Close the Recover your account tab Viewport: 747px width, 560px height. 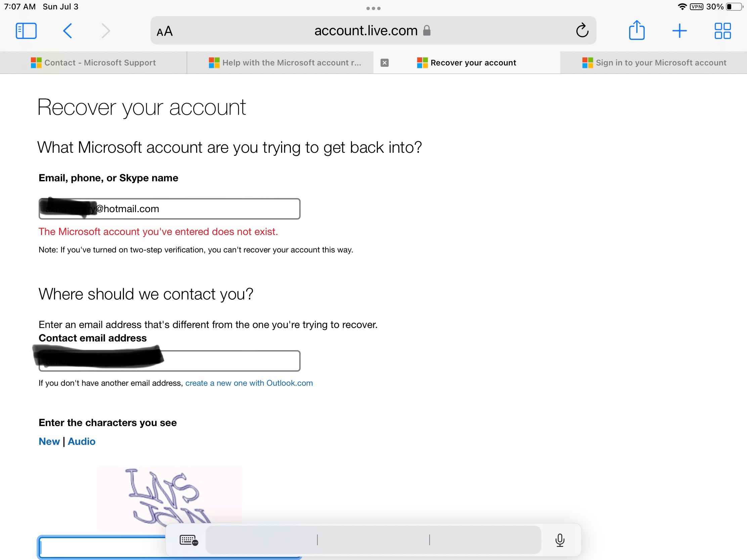(384, 63)
